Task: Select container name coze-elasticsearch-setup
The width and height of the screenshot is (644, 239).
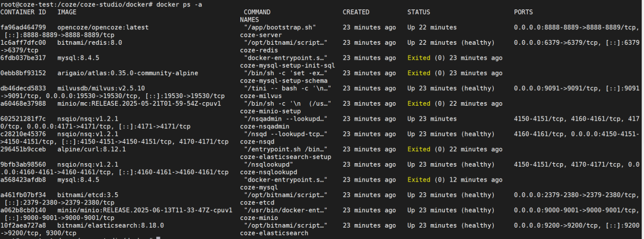Action: click(x=286, y=157)
